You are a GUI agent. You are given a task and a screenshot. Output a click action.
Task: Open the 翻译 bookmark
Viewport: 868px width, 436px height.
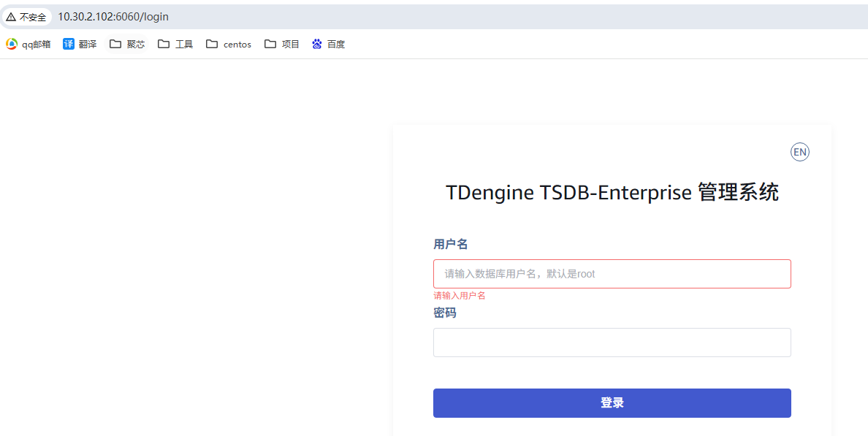coord(80,45)
